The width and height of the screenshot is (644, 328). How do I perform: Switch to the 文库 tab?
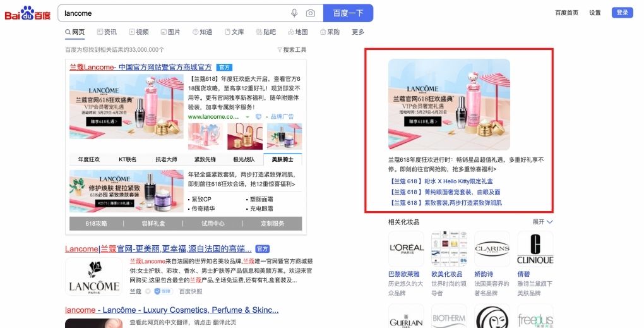pos(234,32)
